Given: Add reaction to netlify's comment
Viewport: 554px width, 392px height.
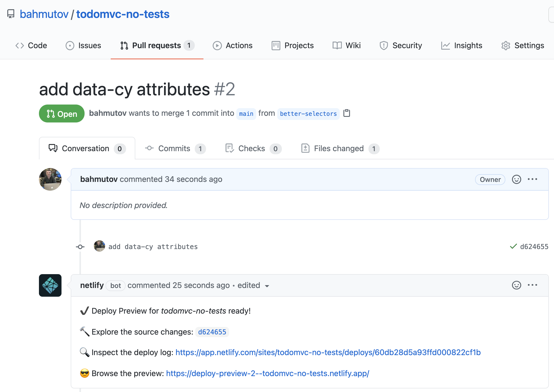Looking at the screenshot, I should [517, 285].
